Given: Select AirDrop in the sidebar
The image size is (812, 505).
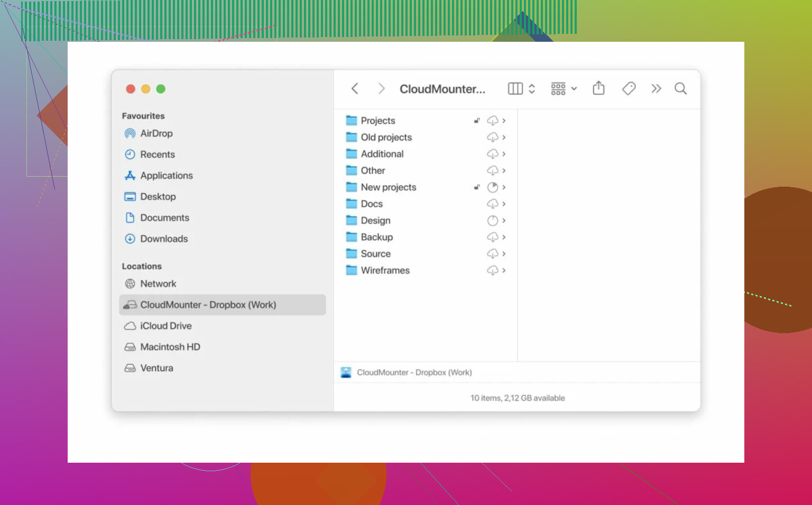Looking at the screenshot, I should (156, 133).
